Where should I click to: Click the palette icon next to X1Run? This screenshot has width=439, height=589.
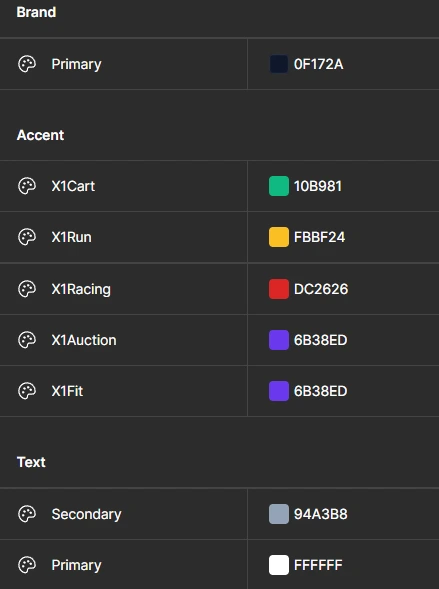(x=27, y=237)
